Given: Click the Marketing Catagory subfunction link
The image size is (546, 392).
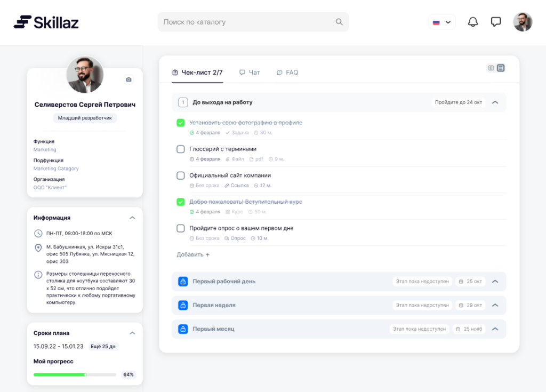Looking at the screenshot, I should click(56, 169).
